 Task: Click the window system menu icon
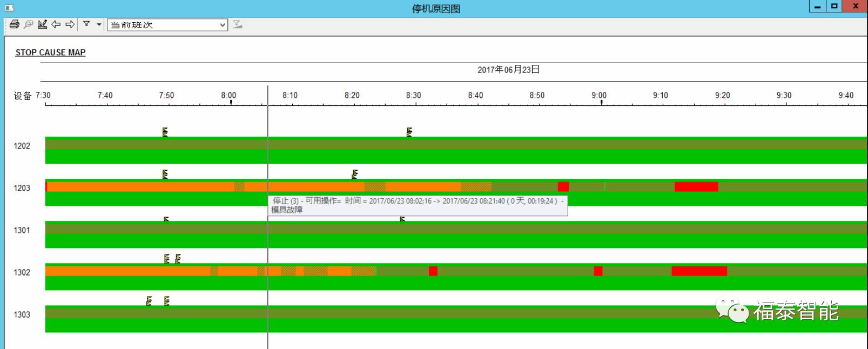click(9, 8)
